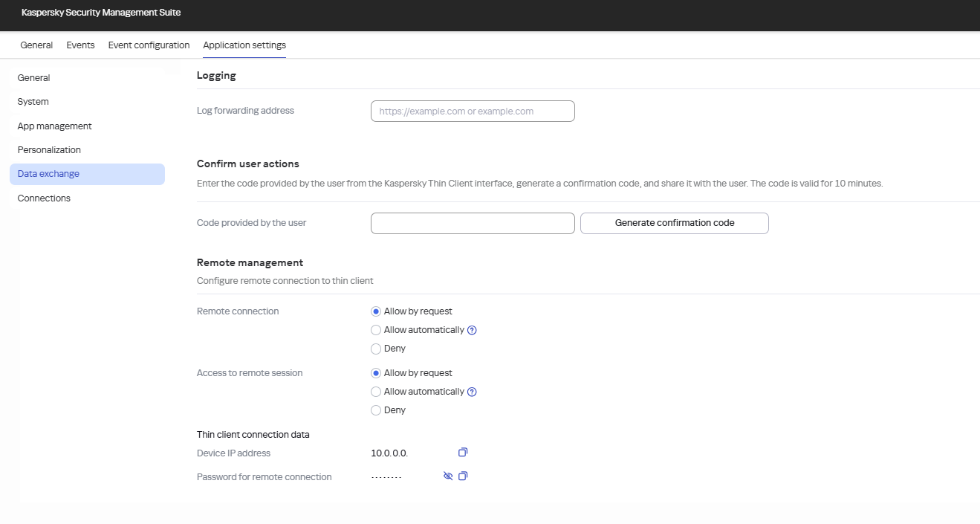Open the Event configuration tab
980x524 pixels.
[148, 45]
